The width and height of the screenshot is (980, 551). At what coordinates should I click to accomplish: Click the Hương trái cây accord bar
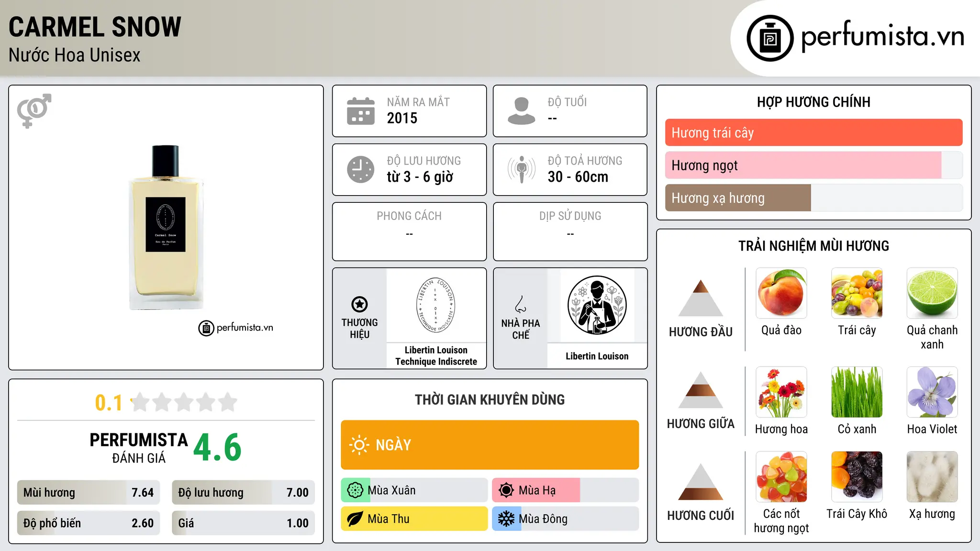[x=813, y=132]
